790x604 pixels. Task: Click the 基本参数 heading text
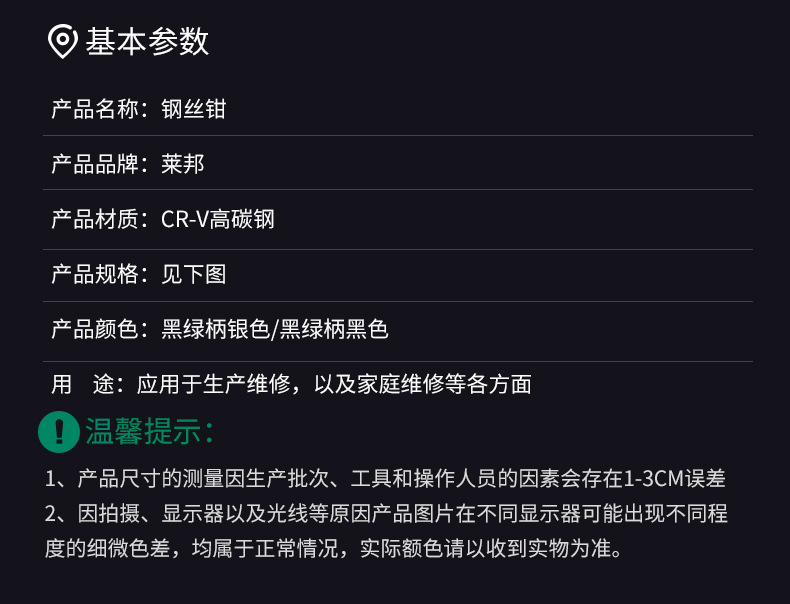147,42
